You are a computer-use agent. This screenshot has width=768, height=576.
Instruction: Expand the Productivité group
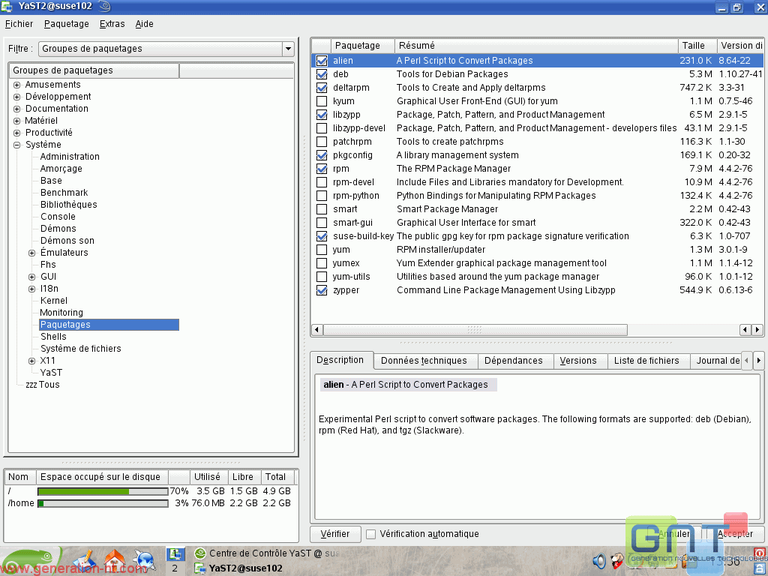tap(17, 133)
